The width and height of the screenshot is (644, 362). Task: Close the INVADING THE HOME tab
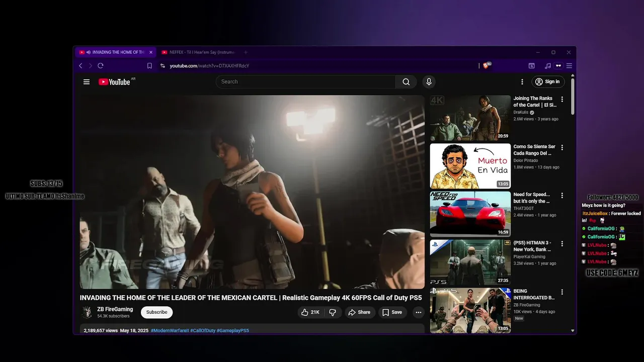[150, 52]
